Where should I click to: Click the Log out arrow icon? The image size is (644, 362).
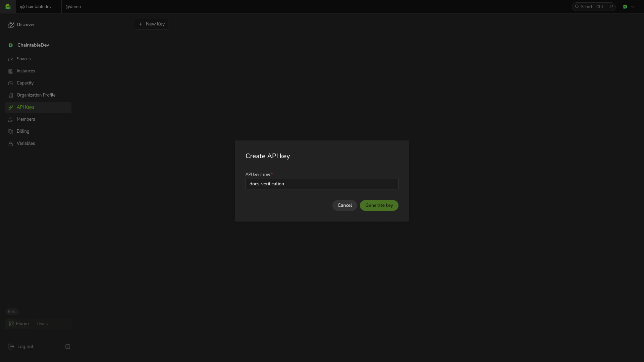(11, 347)
